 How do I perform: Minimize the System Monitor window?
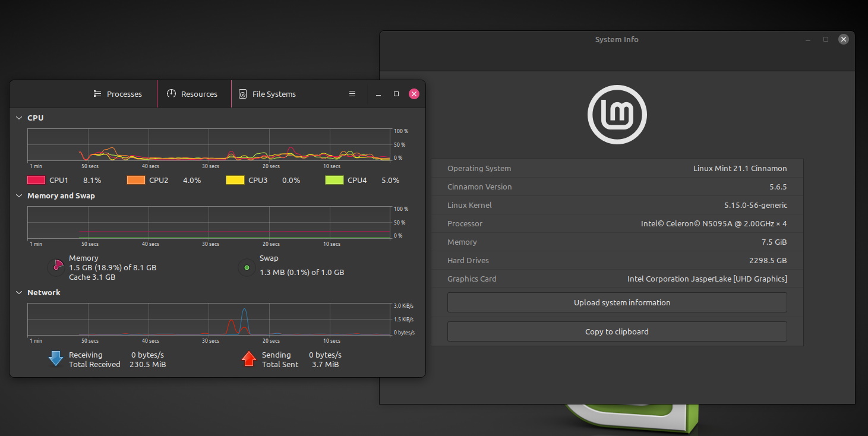click(378, 94)
